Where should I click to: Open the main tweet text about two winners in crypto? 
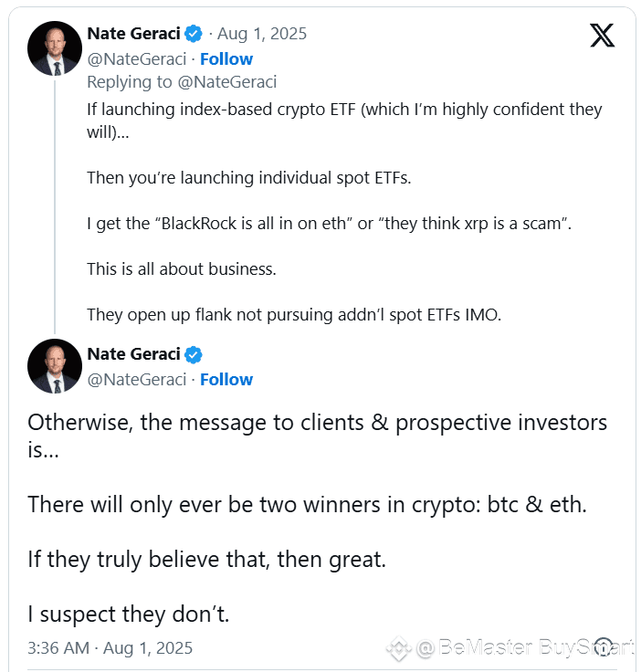(318, 518)
